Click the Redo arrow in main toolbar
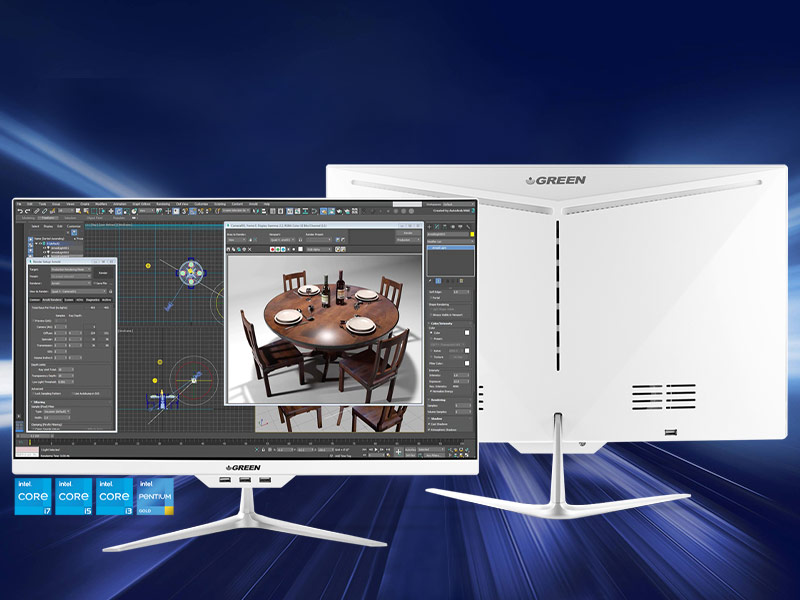The image size is (800, 600). (27, 211)
